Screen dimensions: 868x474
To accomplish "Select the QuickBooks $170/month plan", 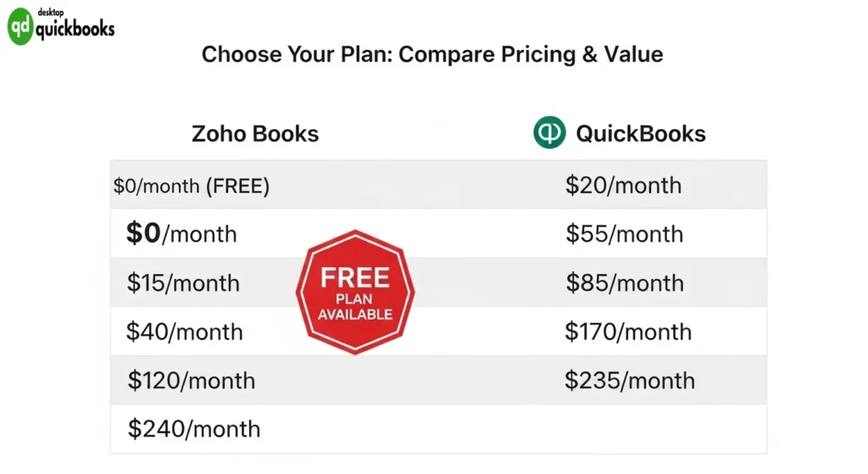I will click(627, 332).
